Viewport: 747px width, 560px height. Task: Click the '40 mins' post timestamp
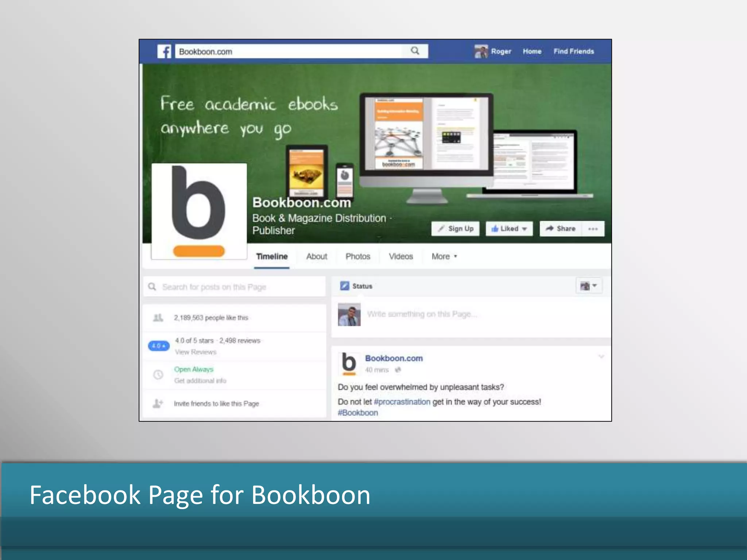click(x=377, y=370)
